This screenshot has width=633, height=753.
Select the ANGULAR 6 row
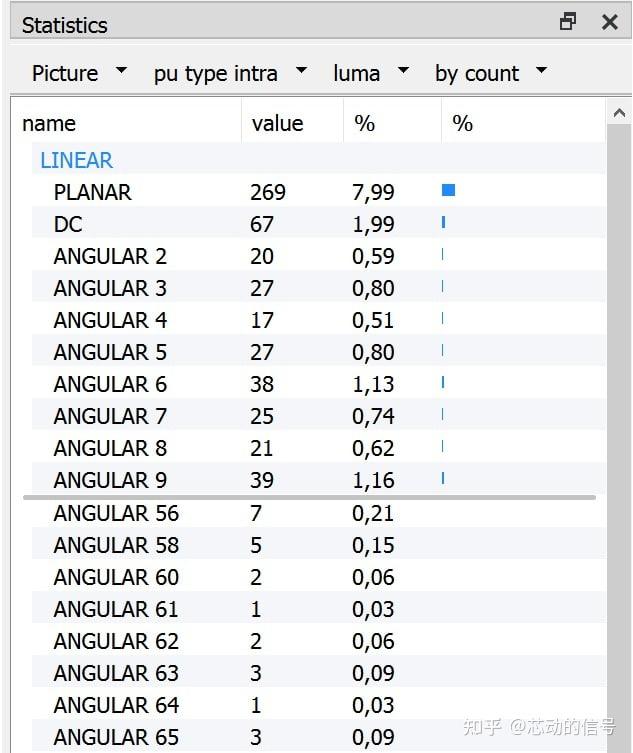[110, 384]
